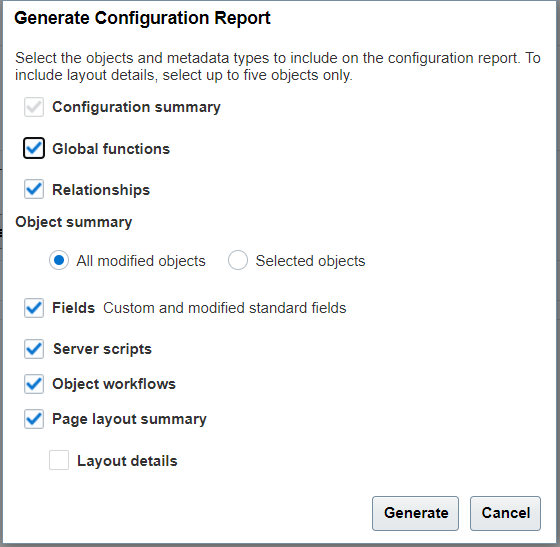Click the disabled Configuration summary checkbox
This screenshot has height=547, width=560.
pyautogui.click(x=34, y=107)
